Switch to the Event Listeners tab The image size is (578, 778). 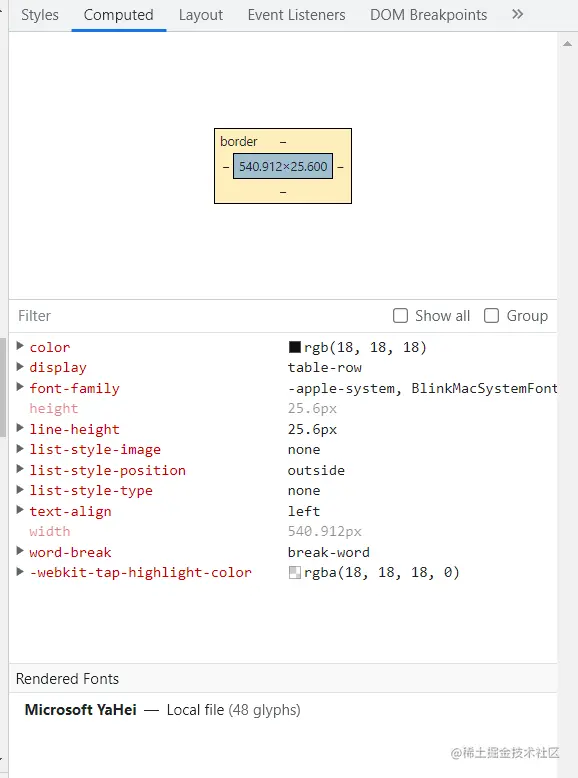[x=297, y=15]
